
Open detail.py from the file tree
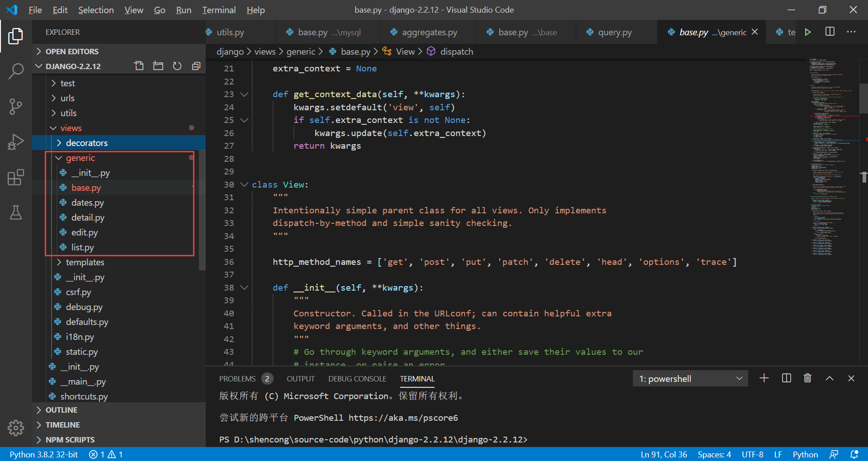click(119, 217)
